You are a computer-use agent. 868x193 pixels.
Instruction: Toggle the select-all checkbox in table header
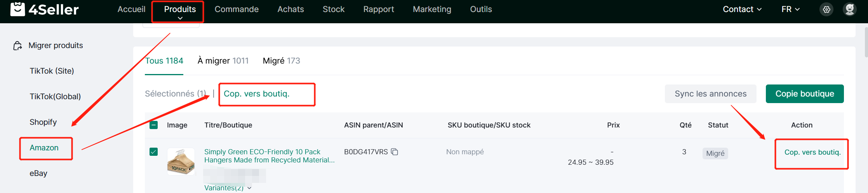click(x=154, y=125)
